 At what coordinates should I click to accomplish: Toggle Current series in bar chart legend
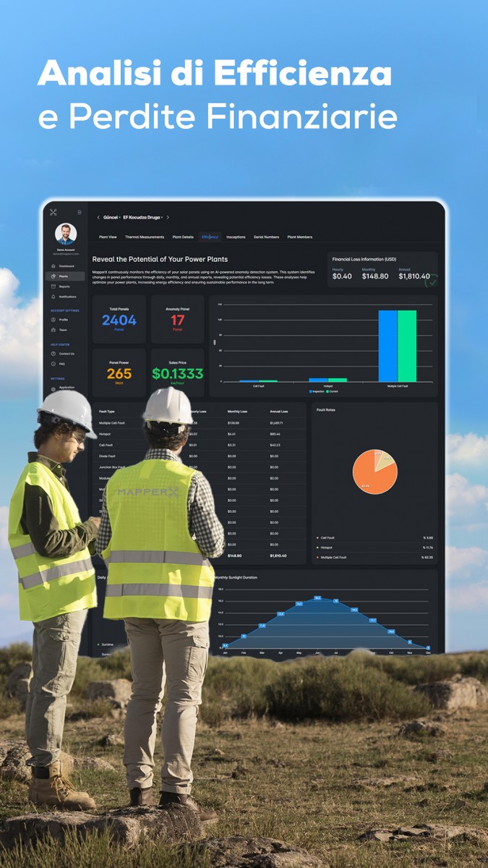pyautogui.click(x=333, y=391)
